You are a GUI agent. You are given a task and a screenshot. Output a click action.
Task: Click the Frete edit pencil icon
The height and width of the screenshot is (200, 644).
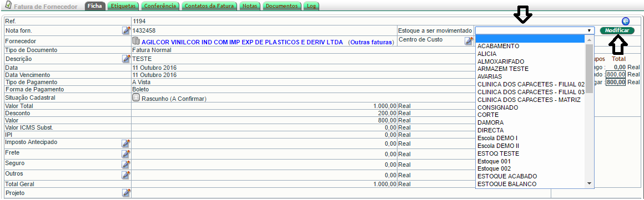[x=126, y=153]
